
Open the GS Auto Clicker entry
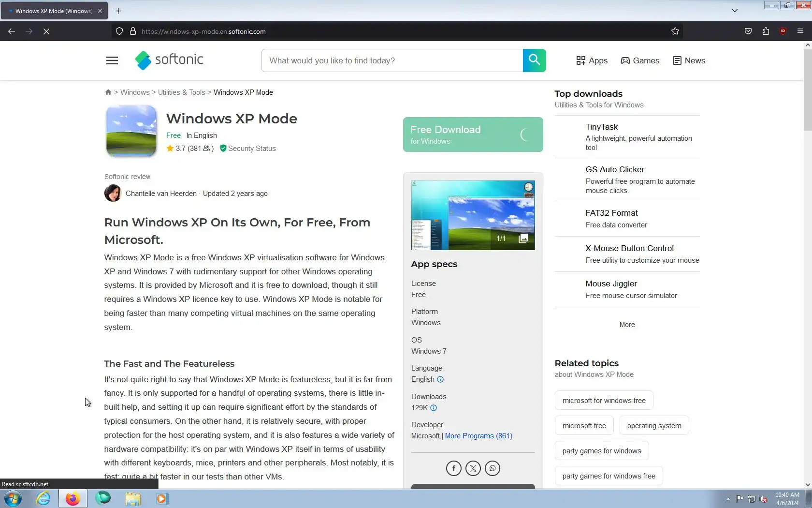point(627,179)
